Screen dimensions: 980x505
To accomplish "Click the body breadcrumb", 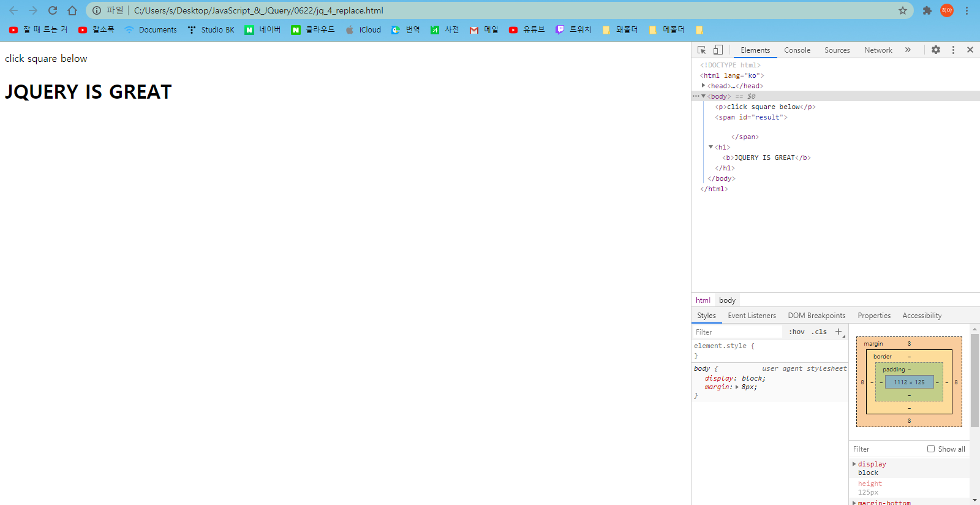I will [727, 300].
